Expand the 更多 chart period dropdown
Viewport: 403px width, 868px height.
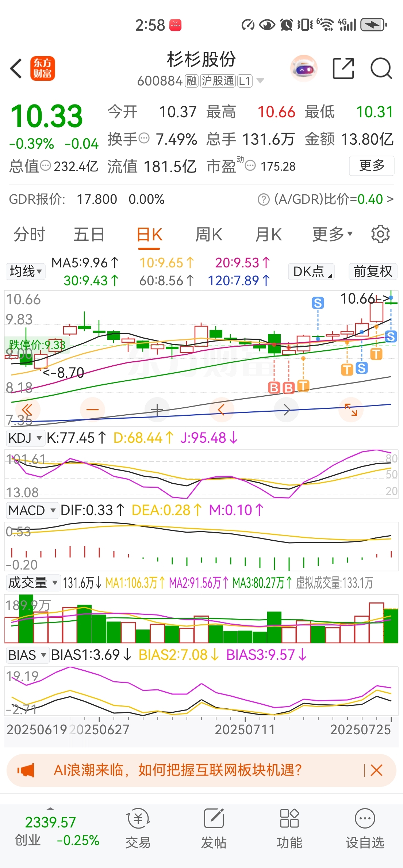tap(333, 234)
